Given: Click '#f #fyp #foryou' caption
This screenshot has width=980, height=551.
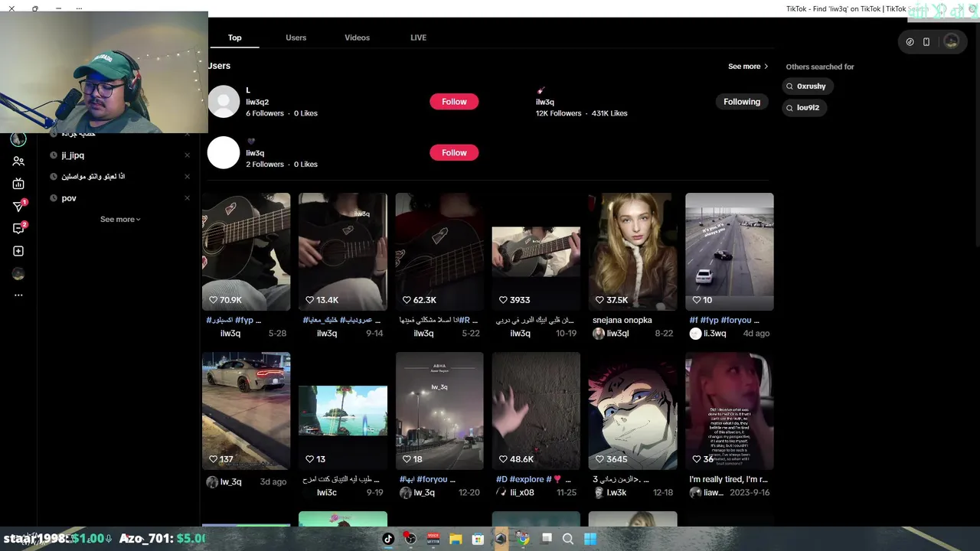Looking at the screenshot, I should 724,320.
